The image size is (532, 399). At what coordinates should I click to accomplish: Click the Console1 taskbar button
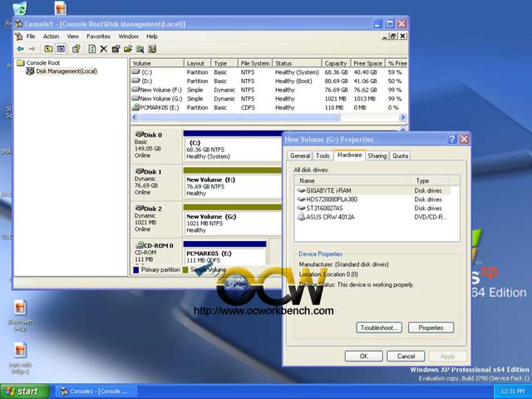(x=96, y=392)
